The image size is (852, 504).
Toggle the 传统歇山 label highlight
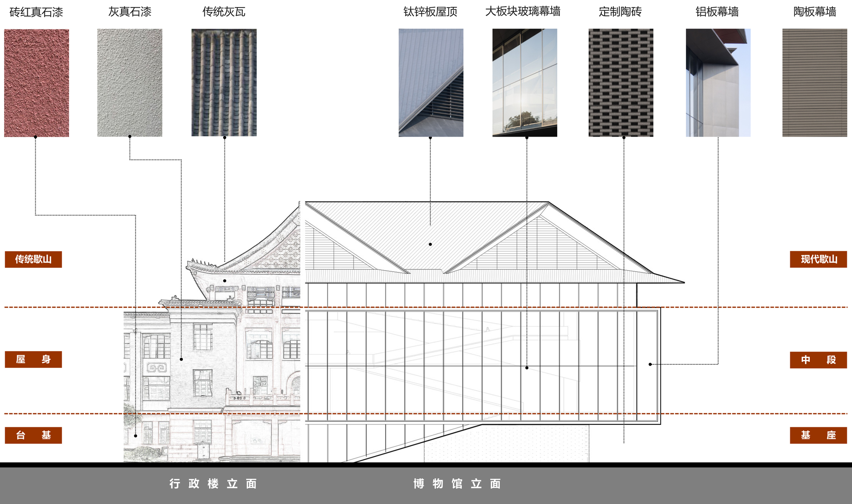pos(33,258)
